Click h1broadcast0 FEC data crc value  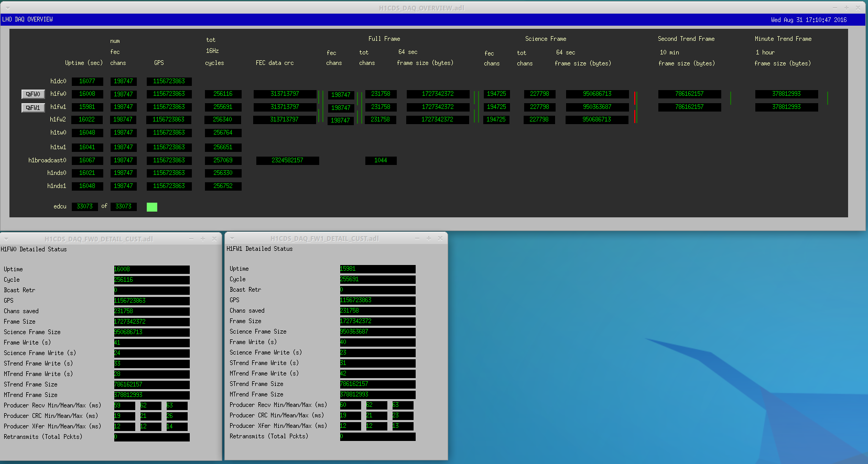[x=287, y=160]
